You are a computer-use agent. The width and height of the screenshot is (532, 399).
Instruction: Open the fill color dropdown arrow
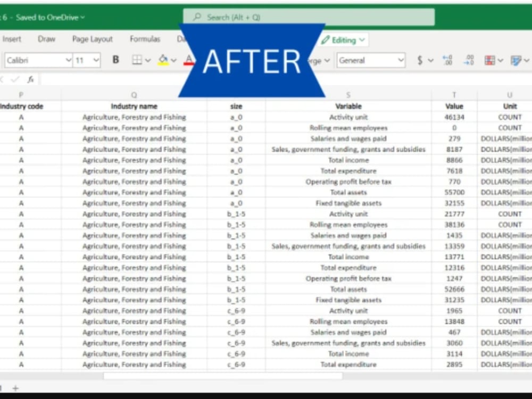[x=174, y=60]
